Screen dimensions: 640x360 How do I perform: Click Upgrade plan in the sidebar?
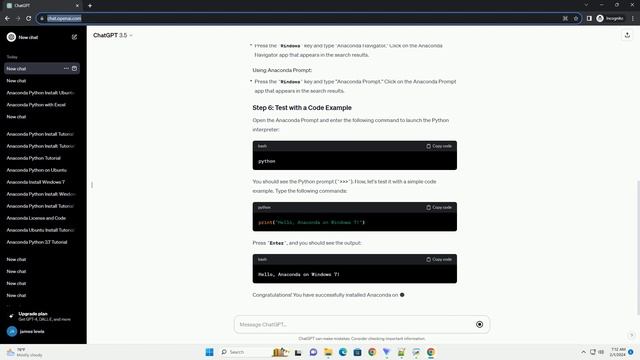(x=42, y=316)
